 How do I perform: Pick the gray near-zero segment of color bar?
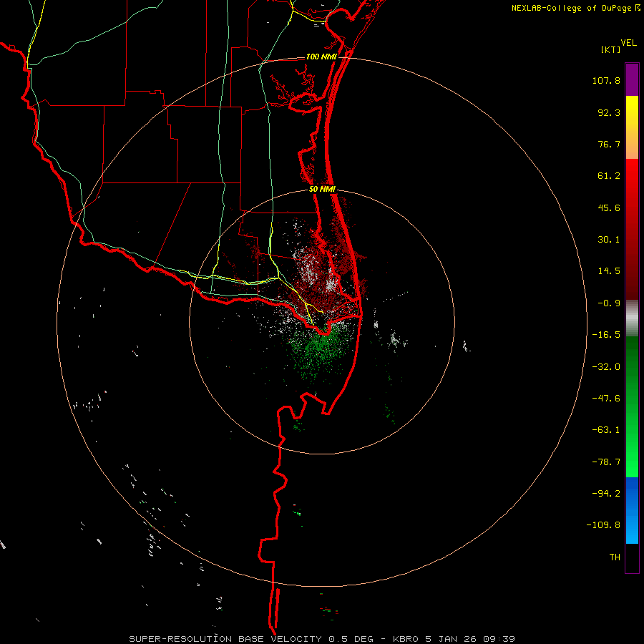click(632, 318)
